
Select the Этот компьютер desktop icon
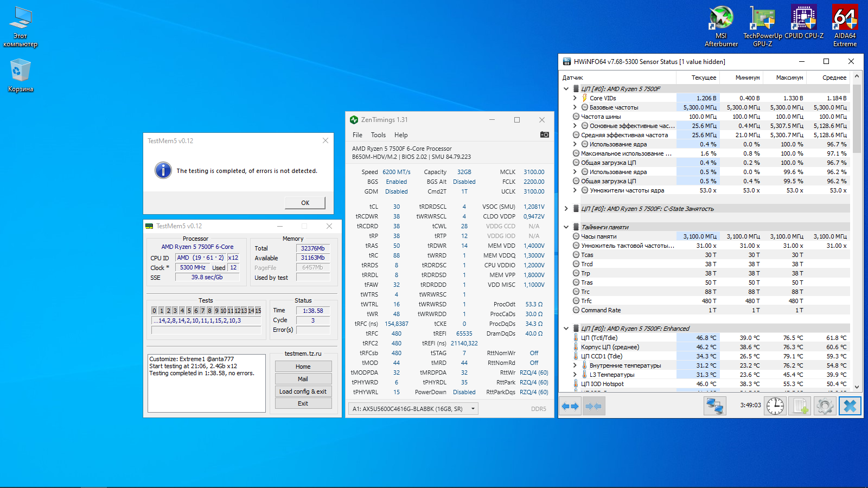(21, 26)
